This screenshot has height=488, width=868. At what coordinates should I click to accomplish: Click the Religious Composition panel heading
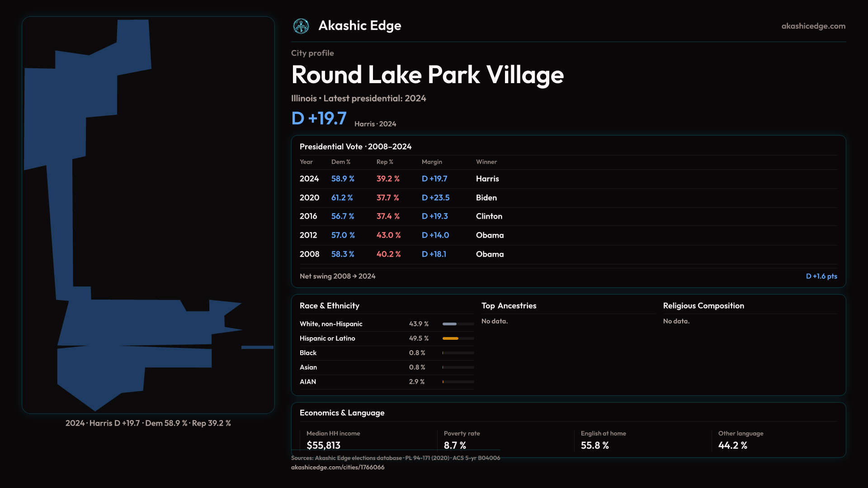703,306
